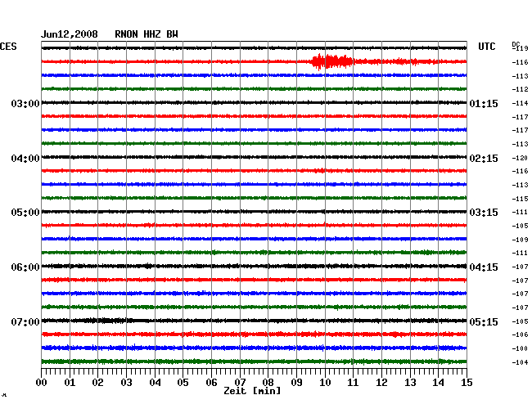Image resolution: width=532 pixels, height=404 pixels.
Task: Click the 01:15 UTC time label
Action: point(484,104)
